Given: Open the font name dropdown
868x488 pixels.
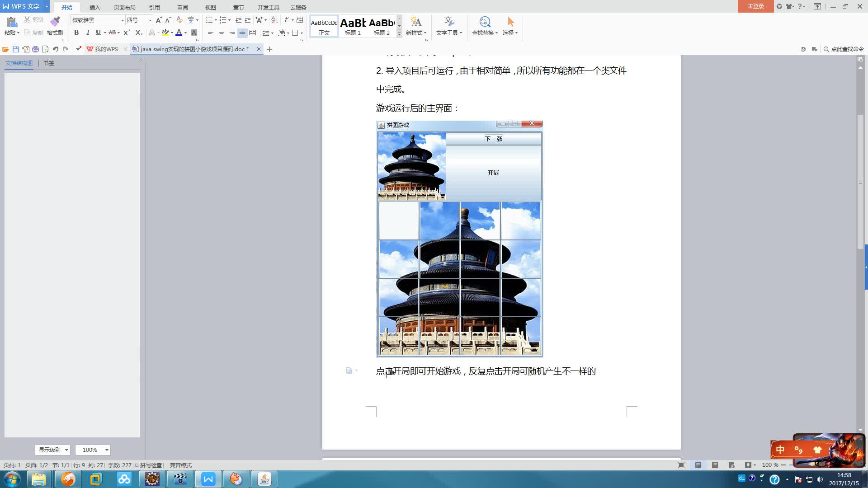Looking at the screenshot, I should click(x=122, y=20).
